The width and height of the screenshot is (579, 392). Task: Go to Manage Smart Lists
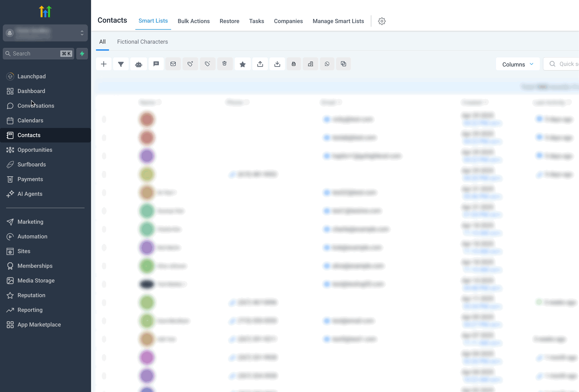coord(338,21)
